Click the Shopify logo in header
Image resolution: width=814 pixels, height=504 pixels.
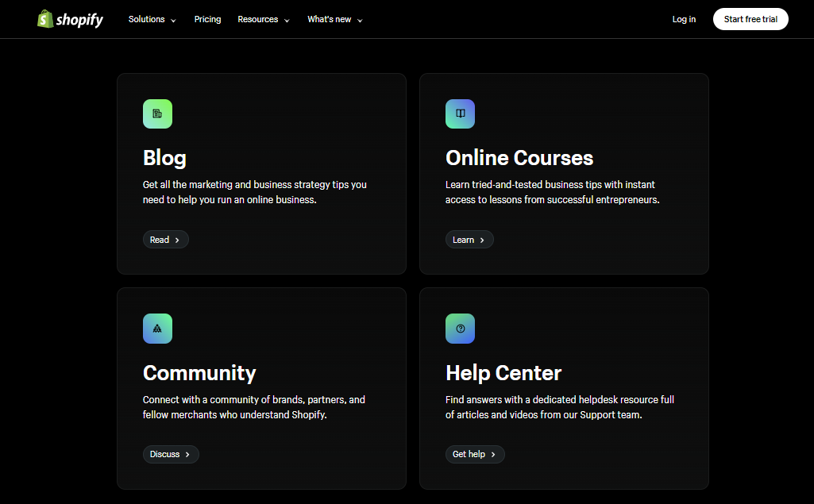70,19
